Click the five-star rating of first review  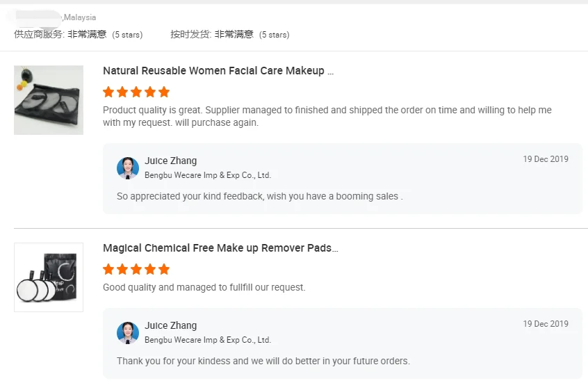(136, 92)
